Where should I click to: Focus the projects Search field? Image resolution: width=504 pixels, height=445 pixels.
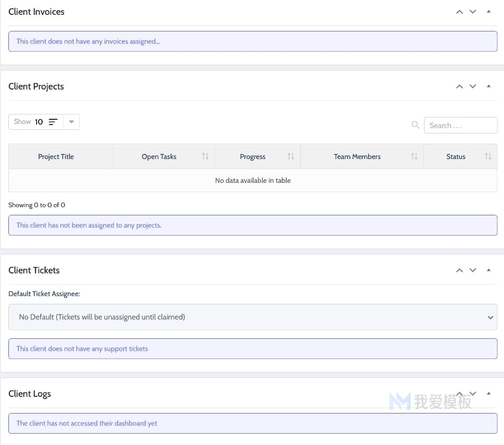pyautogui.click(x=460, y=125)
